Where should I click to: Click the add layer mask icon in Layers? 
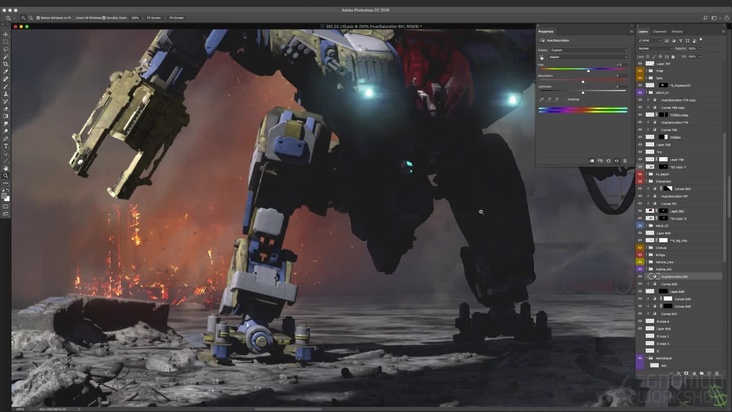pos(686,373)
